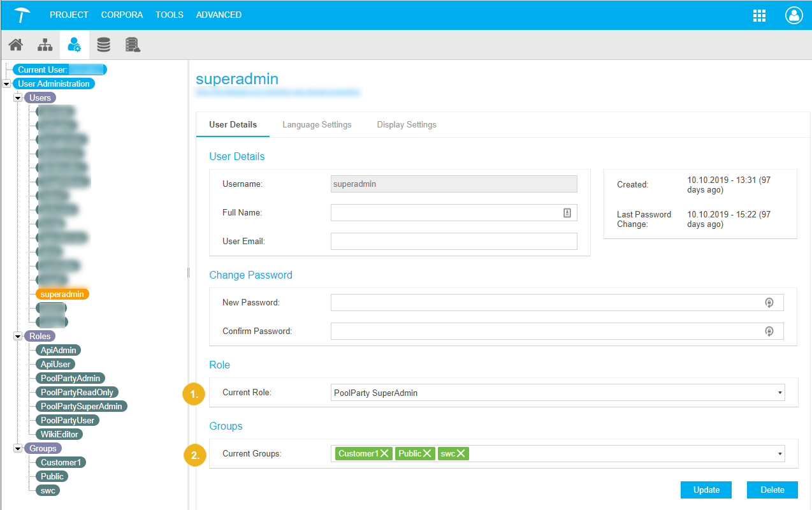Viewport: 812px width, 510px height.
Task: Select the PoolPartyUser role in the tree
Action: 67,420
